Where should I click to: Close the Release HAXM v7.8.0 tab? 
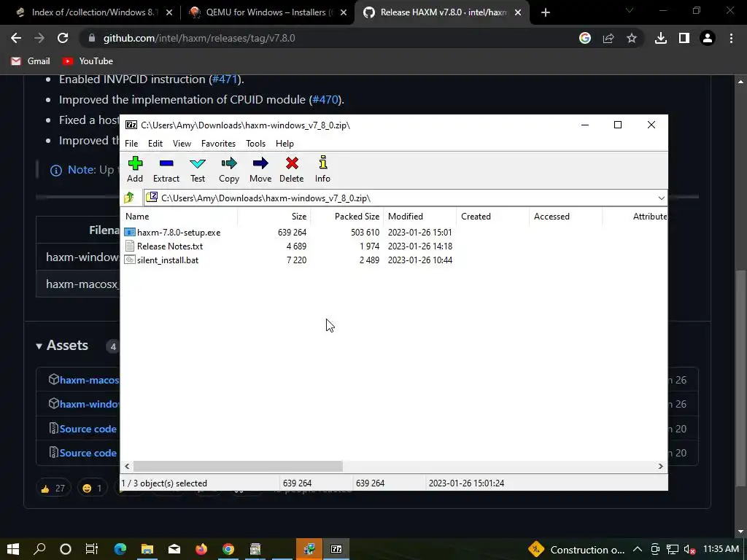pos(518,13)
